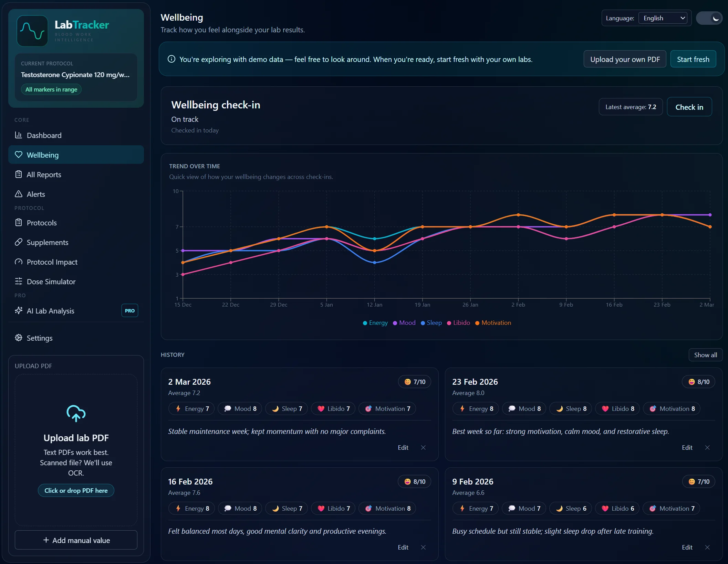The width and height of the screenshot is (728, 564).
Task: Toggle Energy series in chart legend
Action: 375,323
